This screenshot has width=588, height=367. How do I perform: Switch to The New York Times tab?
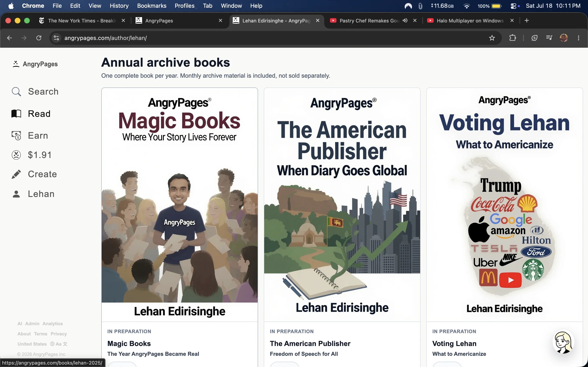click(x=82, y=21)
